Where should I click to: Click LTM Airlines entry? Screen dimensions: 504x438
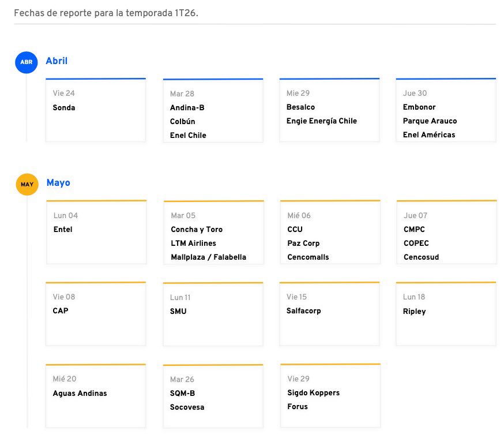pos(193,243)
